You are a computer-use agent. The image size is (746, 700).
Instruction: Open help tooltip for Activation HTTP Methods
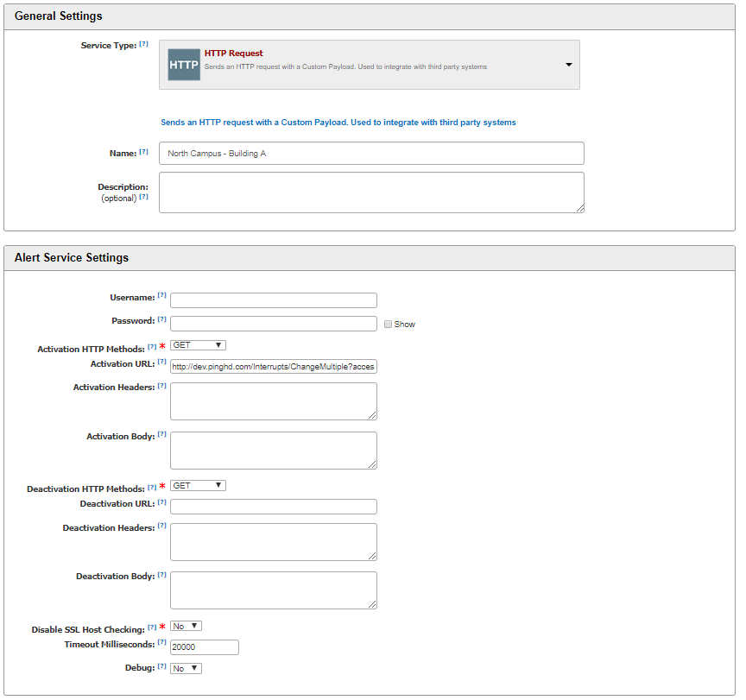click(x=152, y=347)
